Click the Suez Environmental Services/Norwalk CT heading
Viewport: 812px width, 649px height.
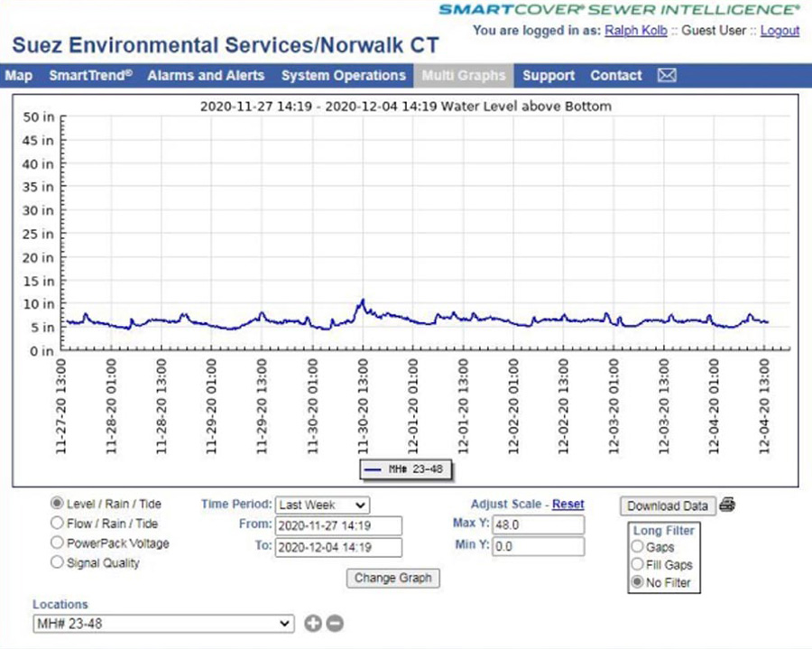pos(226,45)
